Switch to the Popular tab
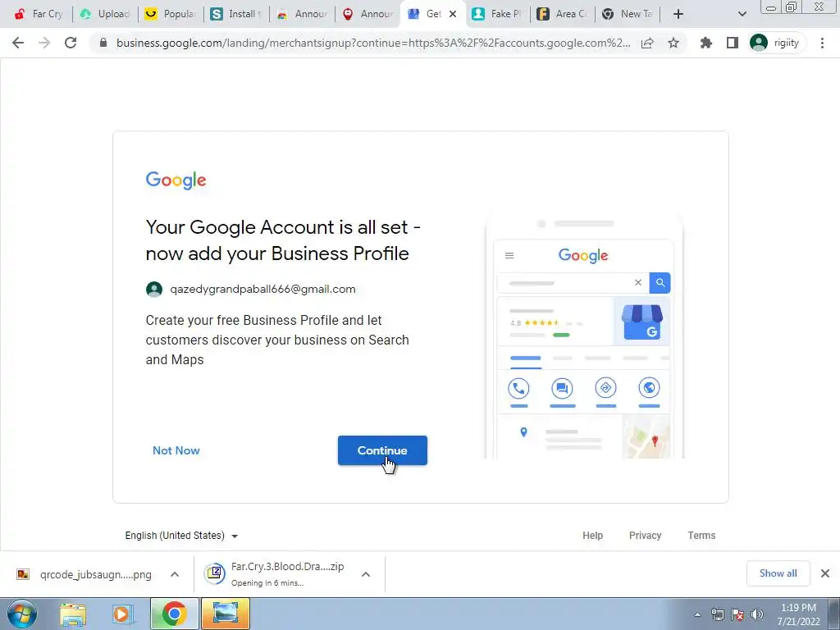840x630 pixels. click(171, 14)
